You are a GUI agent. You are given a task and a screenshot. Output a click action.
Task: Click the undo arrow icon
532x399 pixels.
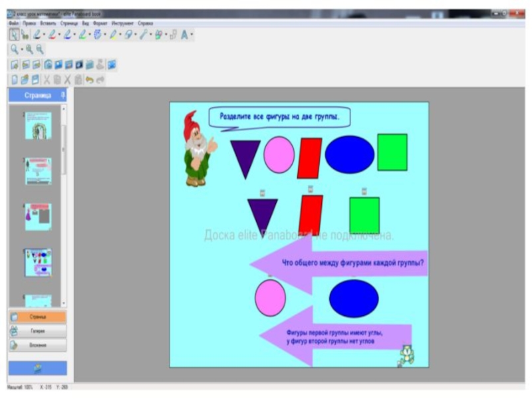click(x=89, y=79)
